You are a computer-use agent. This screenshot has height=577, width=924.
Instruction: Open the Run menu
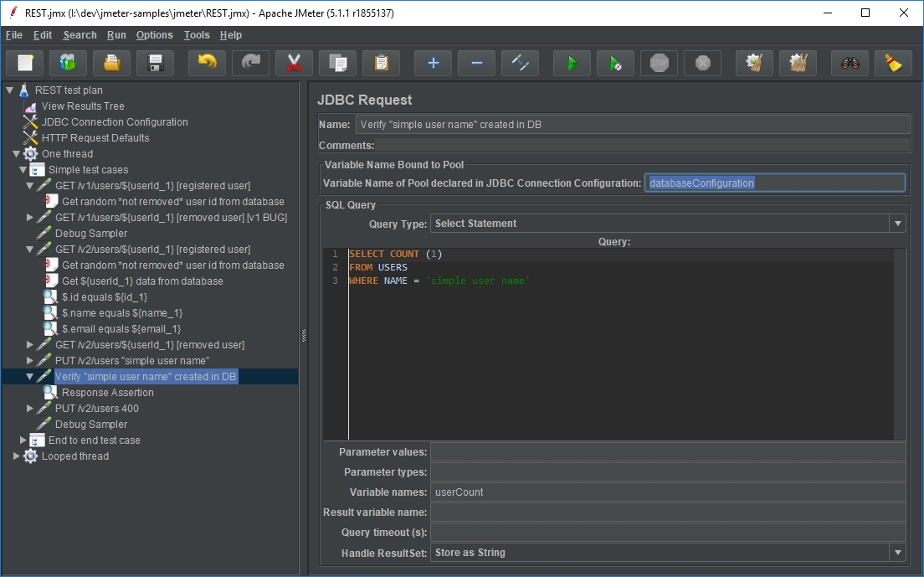tap(116, 35)
